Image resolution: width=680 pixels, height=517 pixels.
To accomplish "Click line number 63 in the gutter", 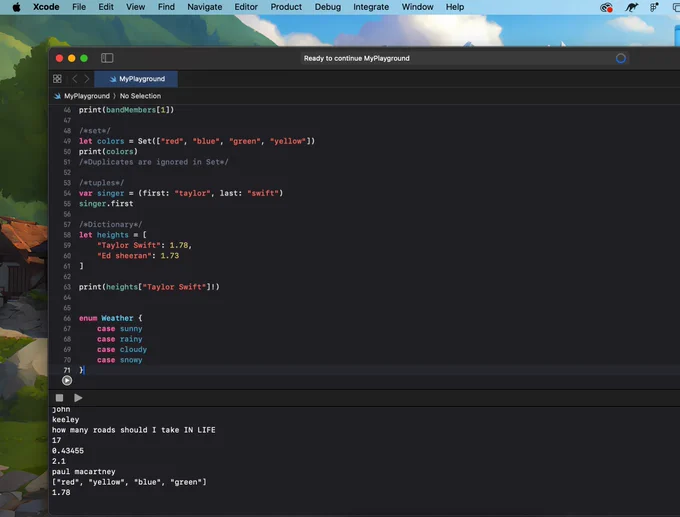I will coord(67,287).
